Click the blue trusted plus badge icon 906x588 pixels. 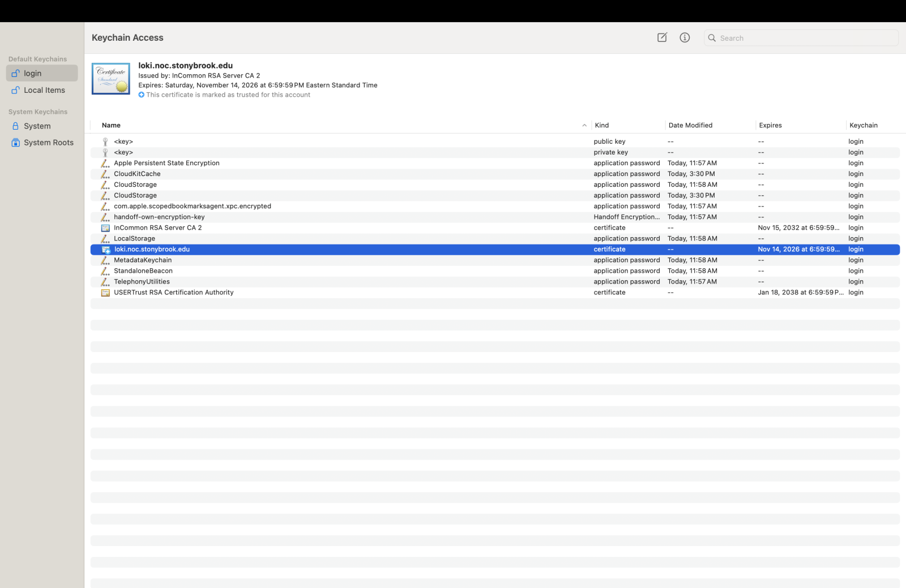click(142, 95)
